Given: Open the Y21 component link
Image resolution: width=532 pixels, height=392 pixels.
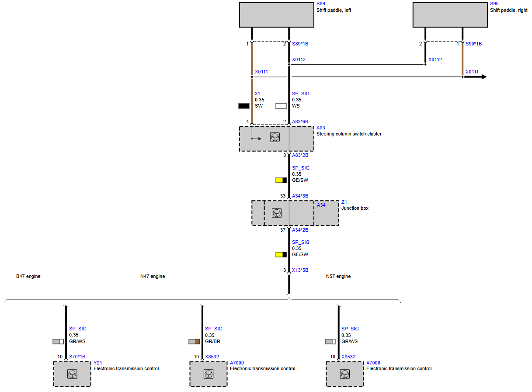Looking at the screenshot, I should [x=98, y=363].
